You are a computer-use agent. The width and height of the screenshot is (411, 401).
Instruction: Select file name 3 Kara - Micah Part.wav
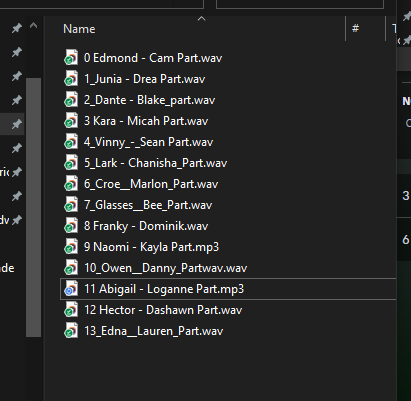pos(146,121)
